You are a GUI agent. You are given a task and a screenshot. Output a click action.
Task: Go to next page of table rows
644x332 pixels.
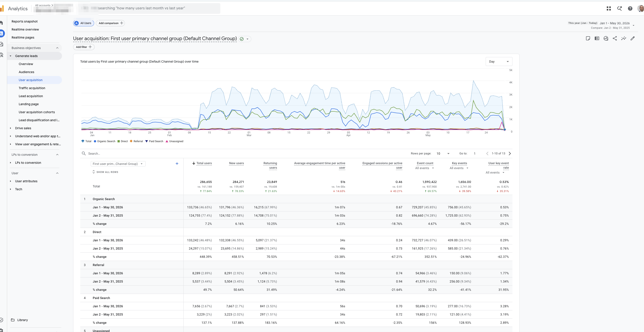click(510, 154)
